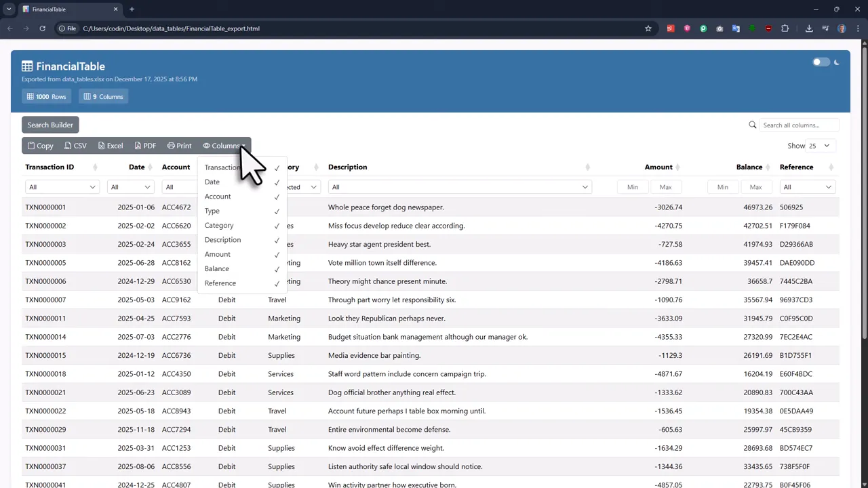868x488 pixels.
Task: Click the search magnifier icon
Action: coord(753,125)
